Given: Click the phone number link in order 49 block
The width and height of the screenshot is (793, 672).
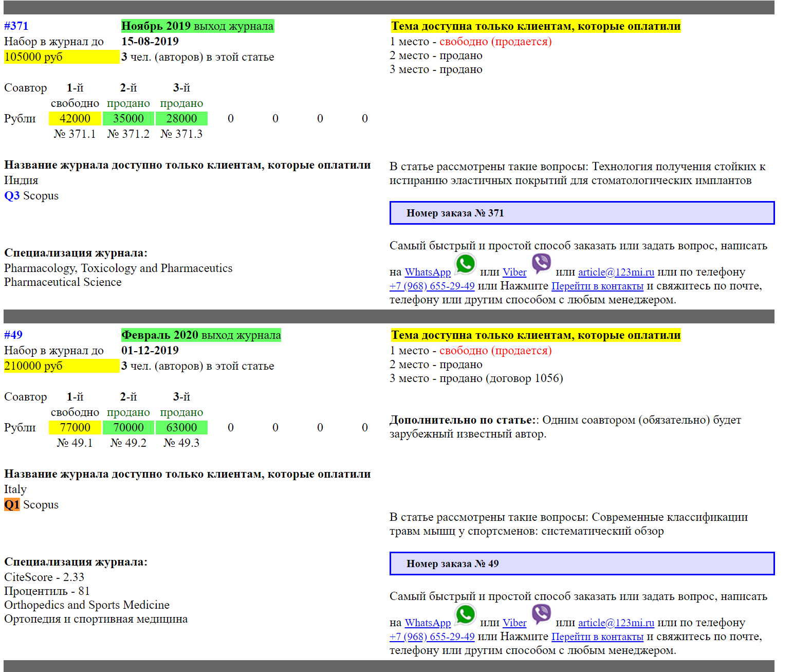Looking at the screenshot, I should click(x=432, y=637).
